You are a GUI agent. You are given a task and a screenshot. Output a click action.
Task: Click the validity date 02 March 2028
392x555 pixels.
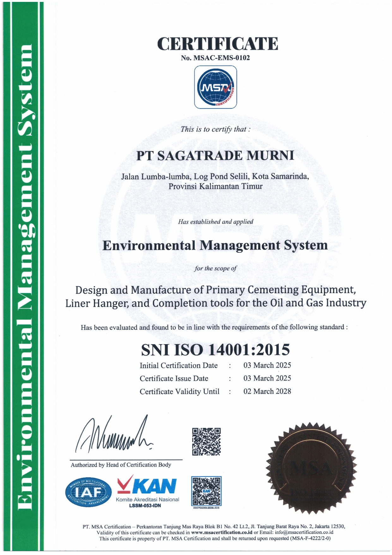click(x=267, y=391)
